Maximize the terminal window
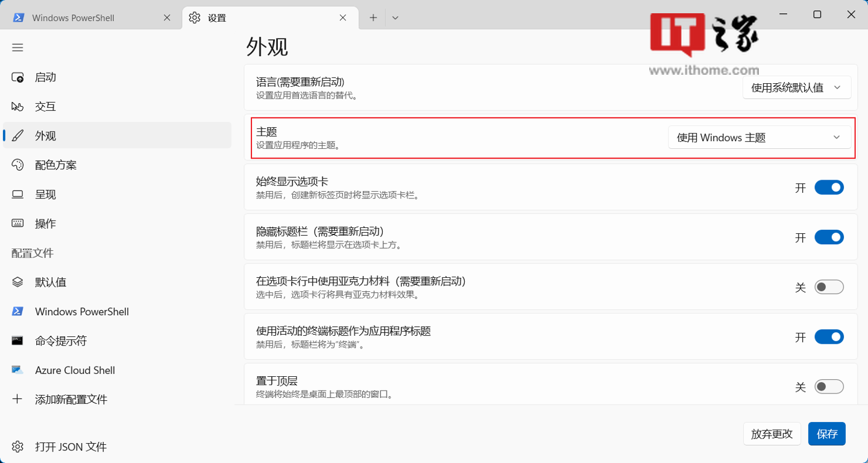 (817, 14)
